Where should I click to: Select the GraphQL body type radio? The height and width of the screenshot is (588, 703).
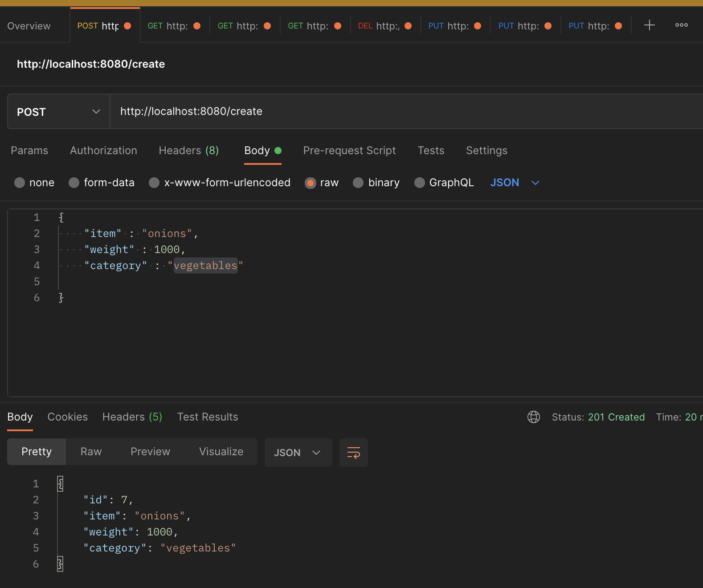(x=419, y=183)
